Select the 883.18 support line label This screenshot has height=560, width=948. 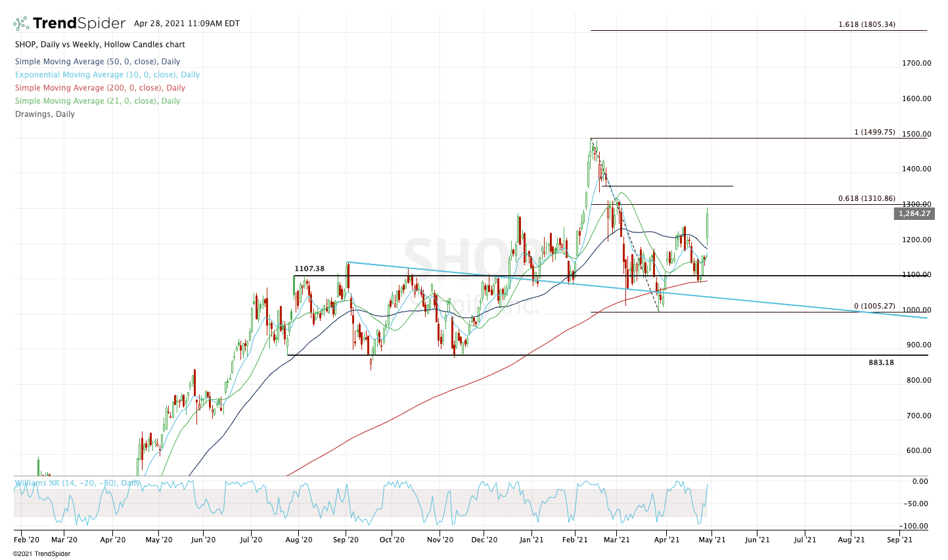(881, 362)
